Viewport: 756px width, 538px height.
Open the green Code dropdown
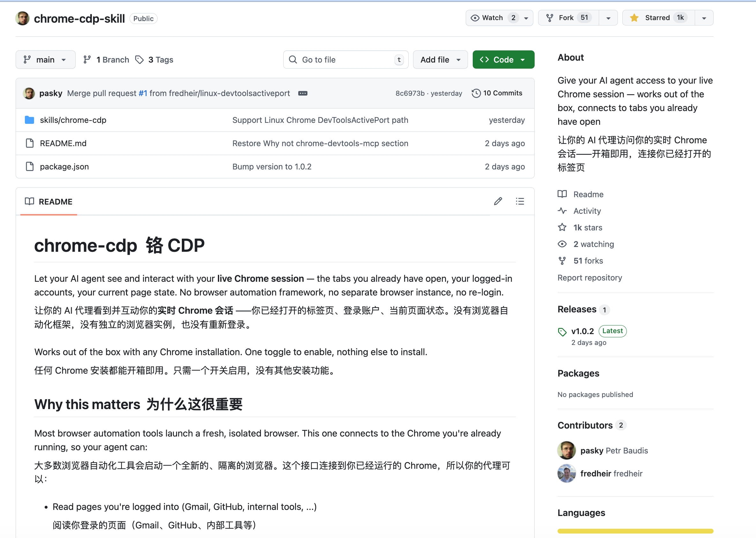[503, 60]
